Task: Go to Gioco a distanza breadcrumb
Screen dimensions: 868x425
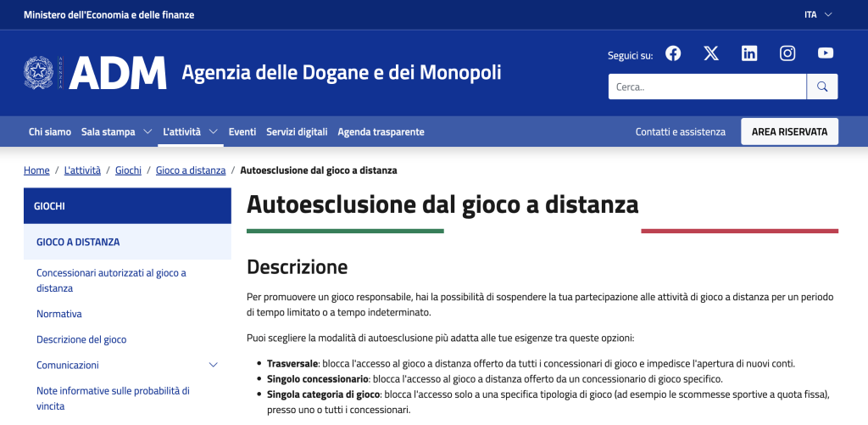Action: click(191, 171)
